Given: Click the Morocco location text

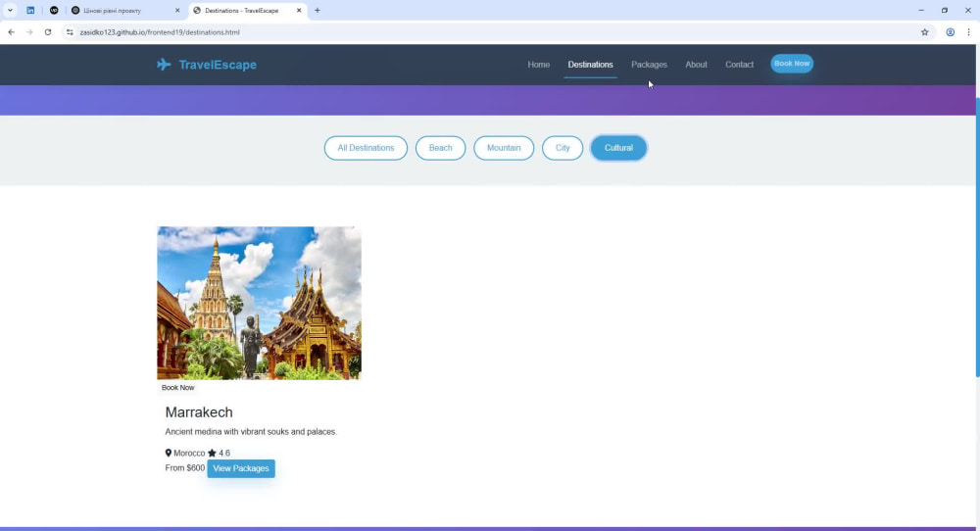Looking at the screenshot, I should pyautogui.click(x=189, y=453).
